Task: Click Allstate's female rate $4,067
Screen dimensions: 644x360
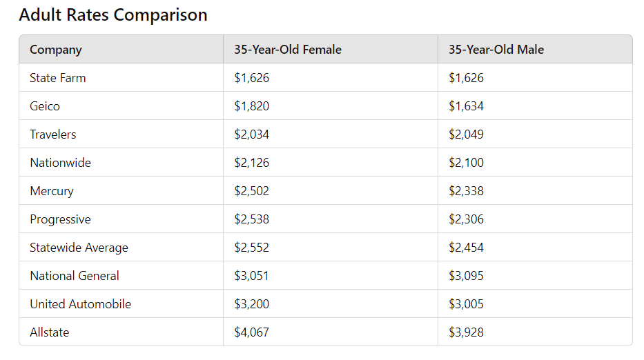Action: pyautogui.click(x=252, y=332)
